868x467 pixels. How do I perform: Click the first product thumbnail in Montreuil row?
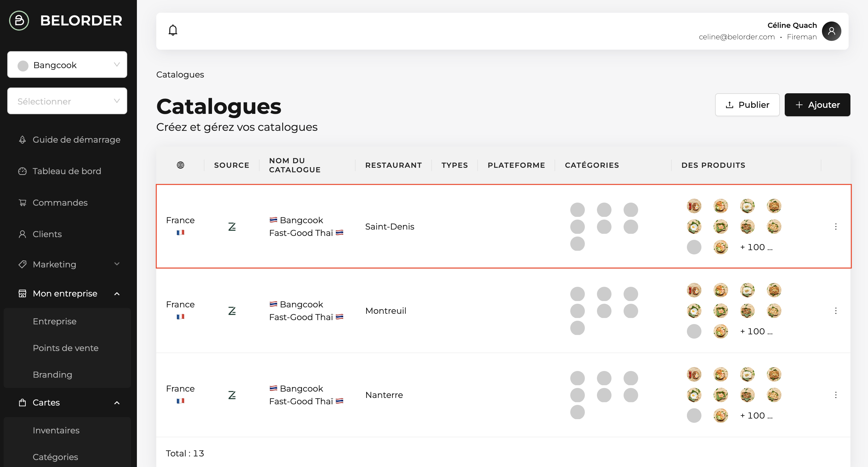[694, 290]
